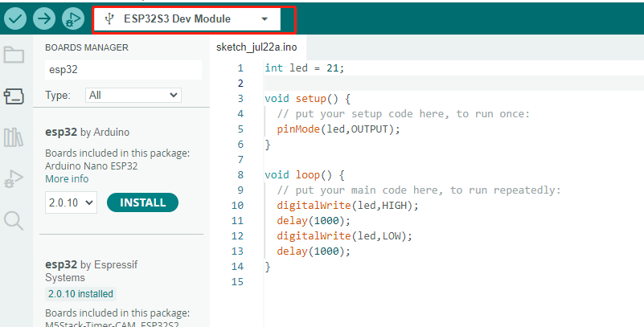Click the esp32 boards search field

coord(122,69)
